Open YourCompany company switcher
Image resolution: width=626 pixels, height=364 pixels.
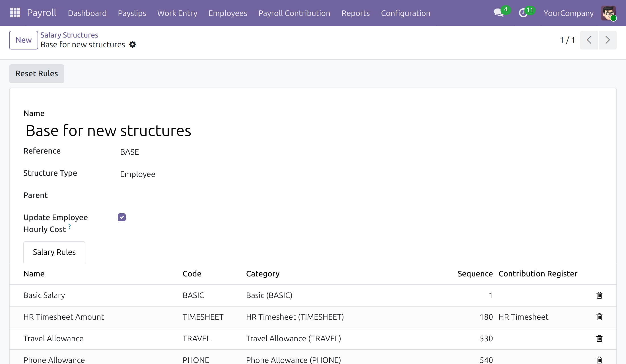coord(569,13)
